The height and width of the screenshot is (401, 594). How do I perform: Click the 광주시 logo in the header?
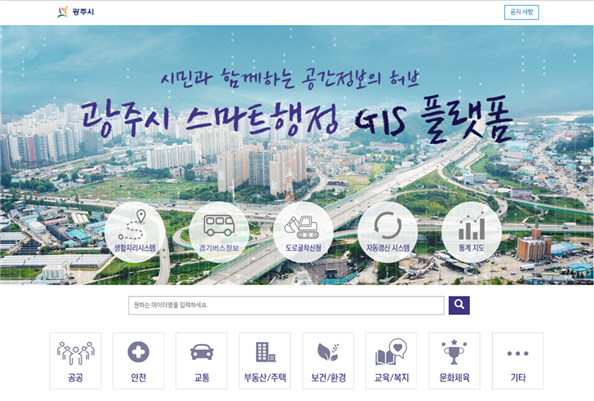(x=75, y=12)
